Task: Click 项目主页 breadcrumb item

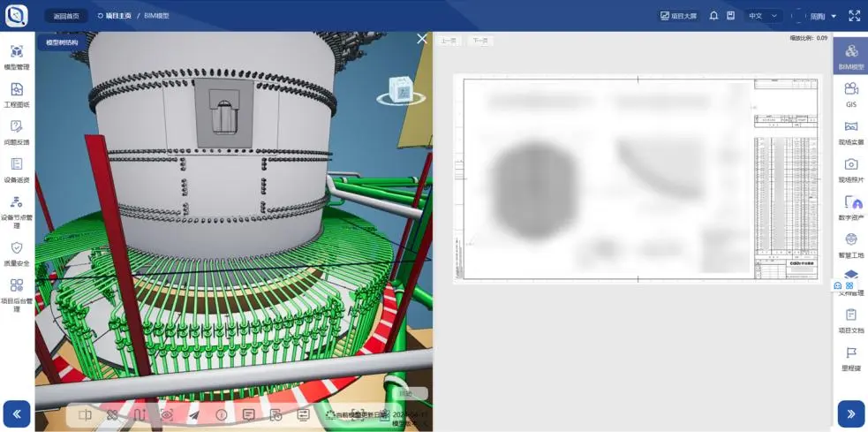Action: pyautogui.click(x=114, y=16)
